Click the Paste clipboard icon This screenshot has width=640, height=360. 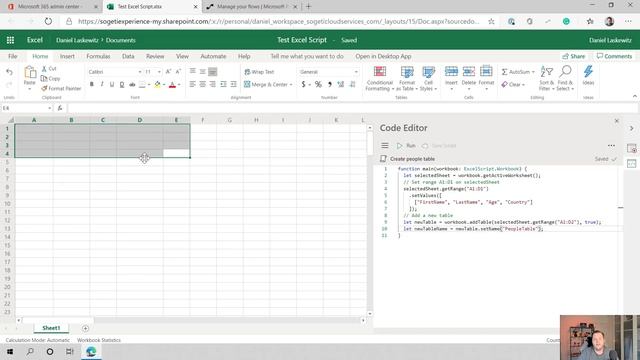[x=30, y=72]
